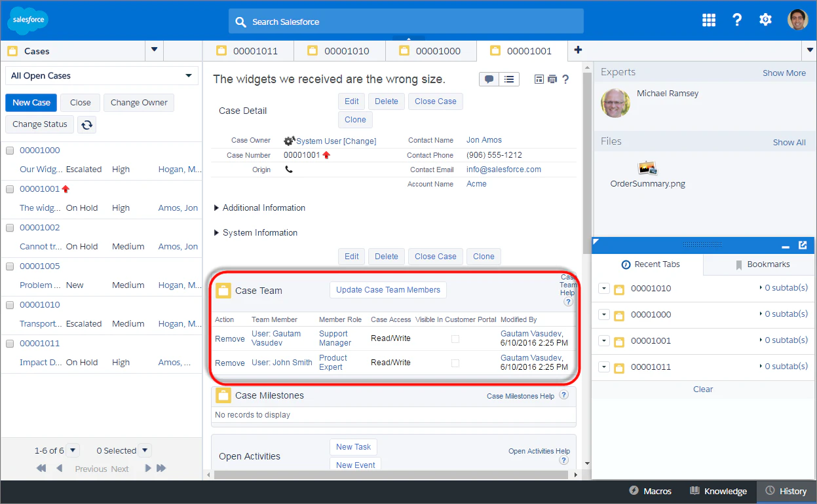The image size is (817, 504).
Task: Select checkbox for case 00001002
Action: [x=10, y=228]
